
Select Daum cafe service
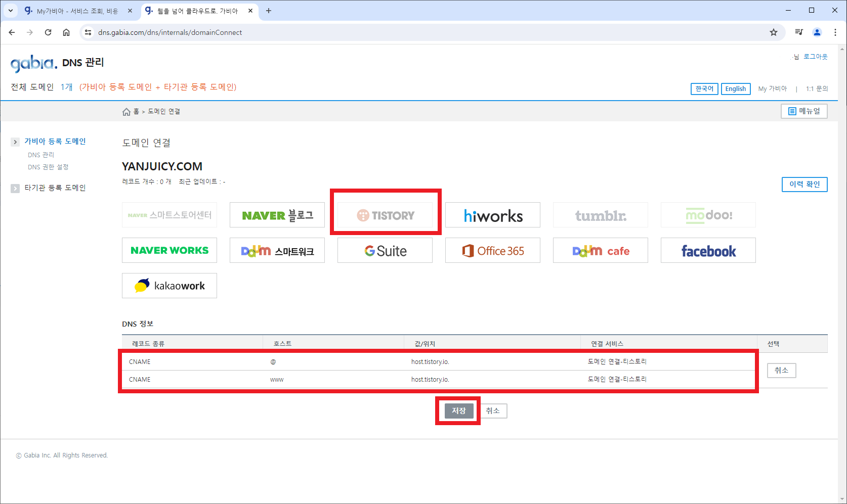click(601, 250)
